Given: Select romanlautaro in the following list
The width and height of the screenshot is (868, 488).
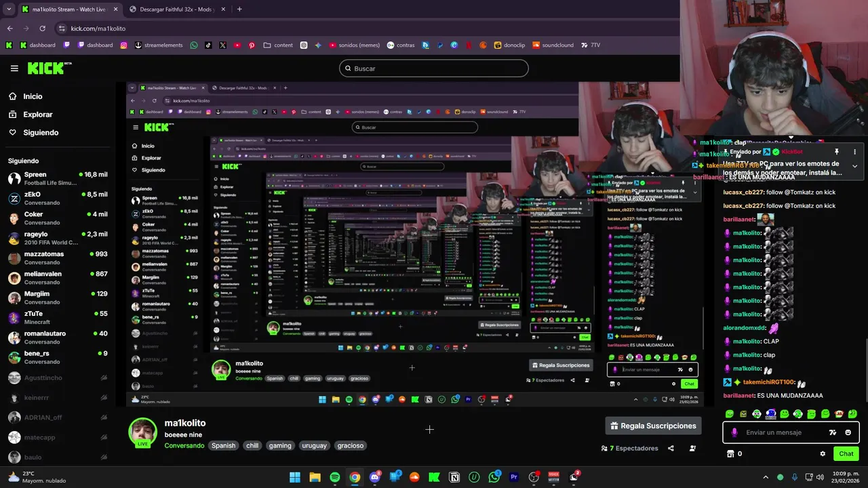Looking at the screenshot, I should 58,338.
